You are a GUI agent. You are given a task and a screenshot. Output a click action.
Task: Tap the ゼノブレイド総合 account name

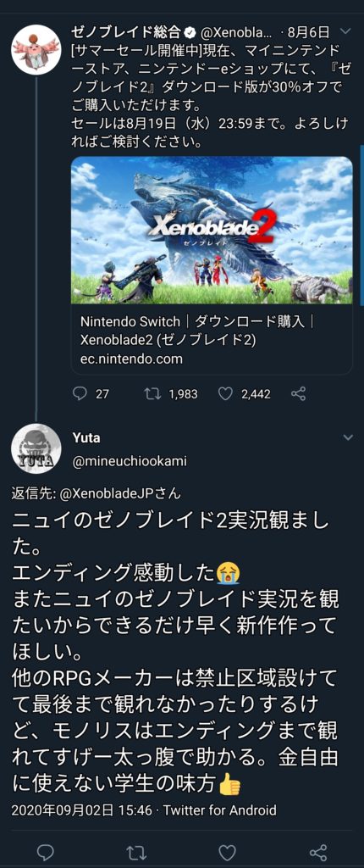click(127, 31)
